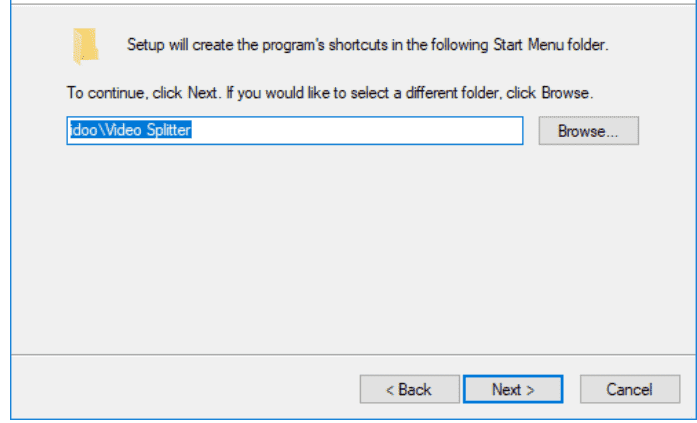Click the yellow Start Menu folder icon
The width and height of the screenshot is (697, 423).
(x=85, y=46)
